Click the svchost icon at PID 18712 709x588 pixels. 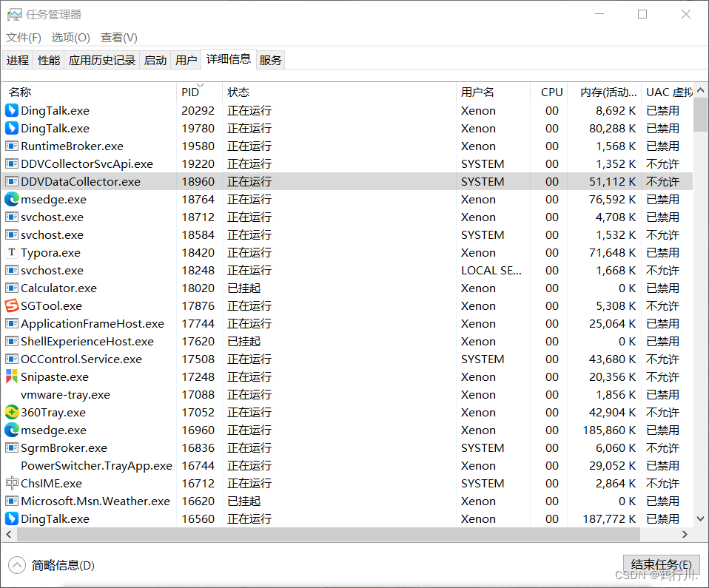click(x=12, y=217)
